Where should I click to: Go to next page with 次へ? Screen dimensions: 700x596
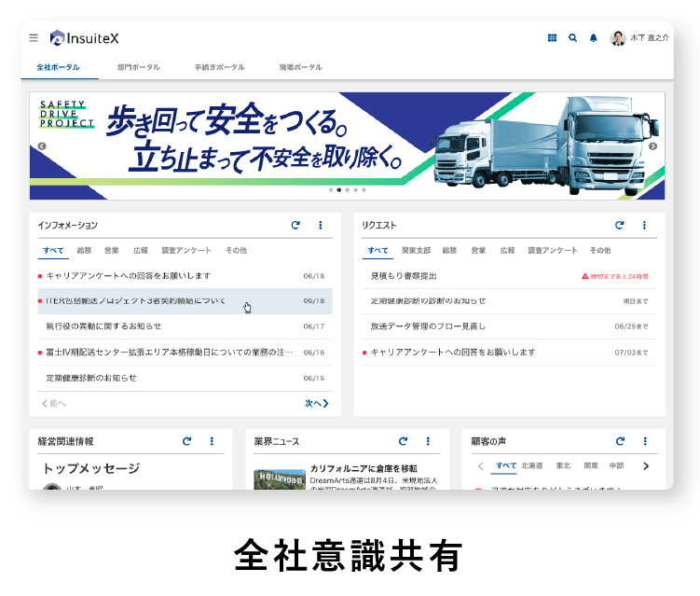tap(317, 404)
